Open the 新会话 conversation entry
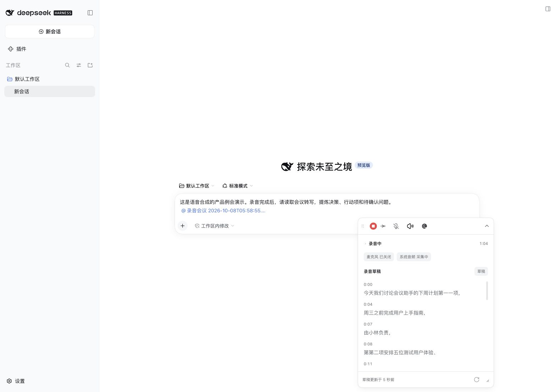The width and height of the screenshot is (557, 392). 50,91
